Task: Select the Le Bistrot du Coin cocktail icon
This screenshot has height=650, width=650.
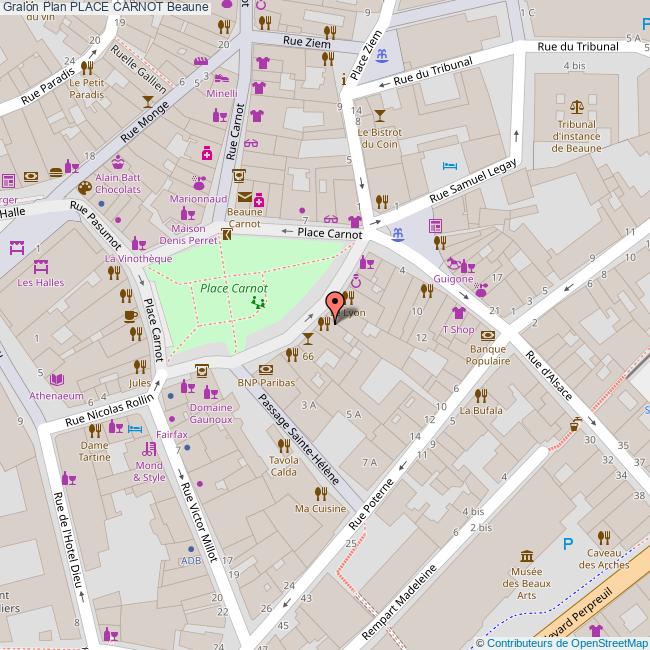Action: click(x=379, y=115)
